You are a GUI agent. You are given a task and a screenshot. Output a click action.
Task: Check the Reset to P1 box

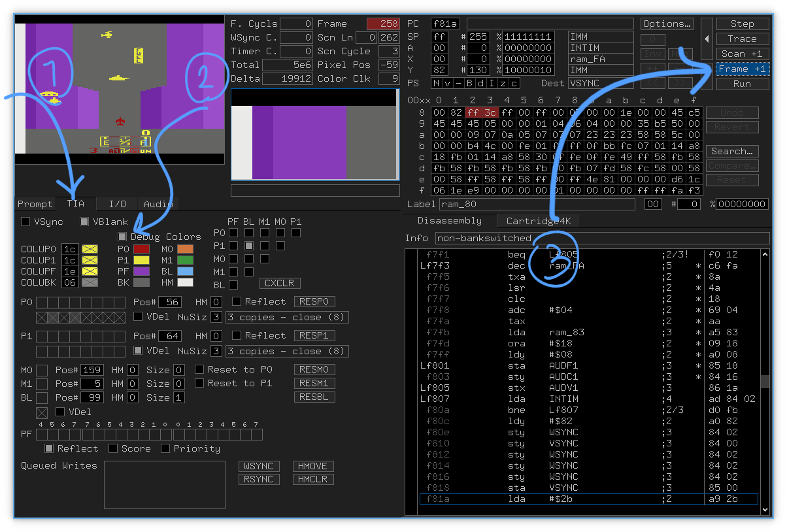point(199,383)
